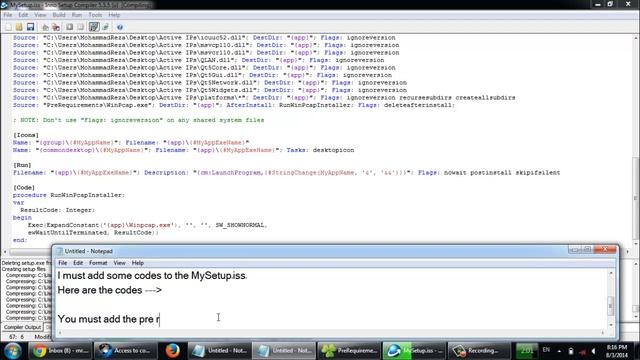
Task: Show hidden tray icons arrow
Action: click(x=559, y=351)
